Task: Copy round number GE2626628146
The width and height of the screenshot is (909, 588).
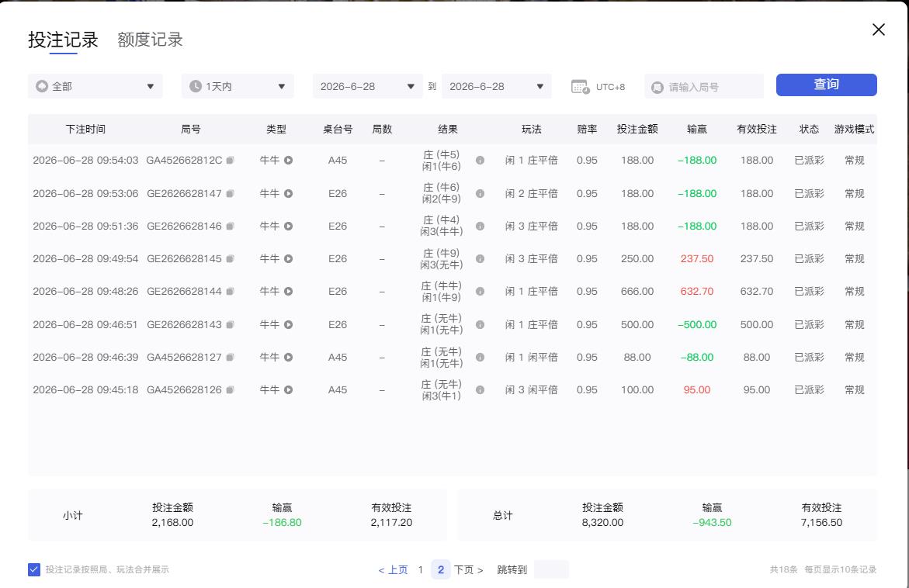Action: pyautogui.click(x=230, y=226)
